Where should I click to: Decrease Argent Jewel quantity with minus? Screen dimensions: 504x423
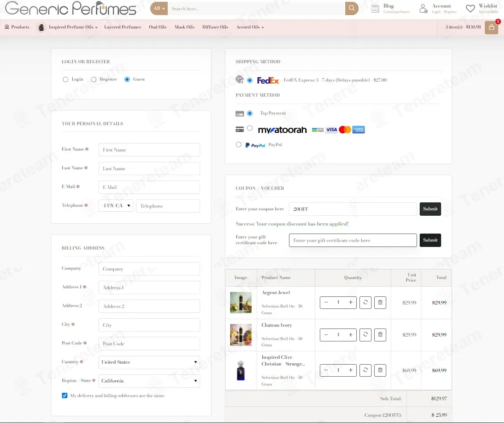coord(326,302)
